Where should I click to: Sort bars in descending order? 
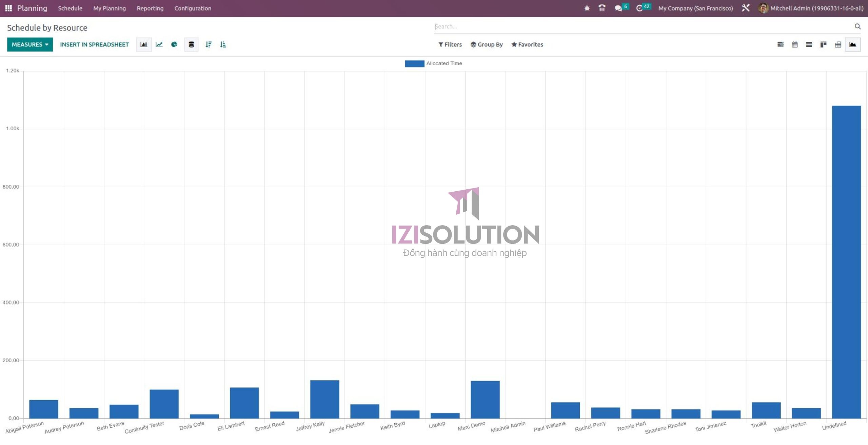click(x=209, y=44)
